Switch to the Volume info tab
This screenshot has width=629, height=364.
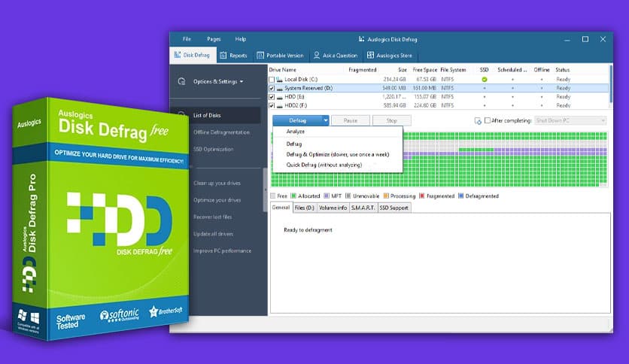[x=333, y=208]
